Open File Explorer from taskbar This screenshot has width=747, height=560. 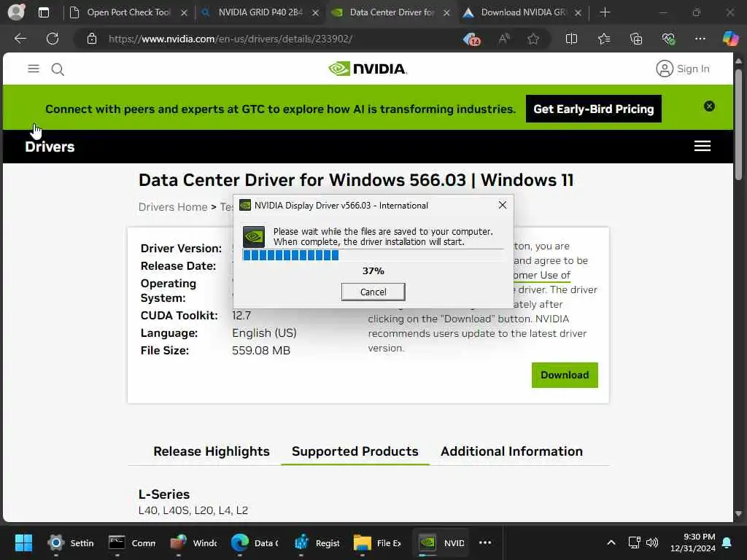pos(378,542)
